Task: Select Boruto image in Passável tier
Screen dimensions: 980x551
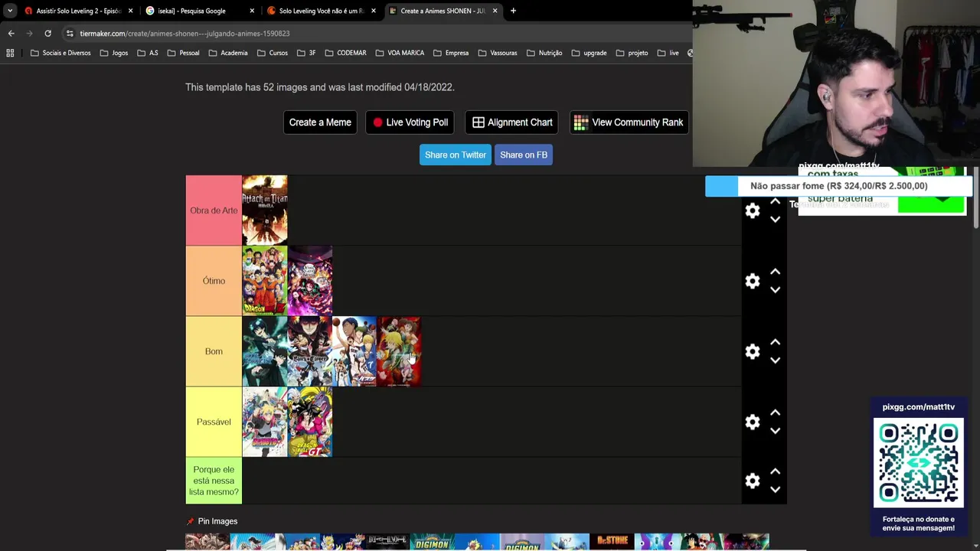Action: [265, 422]
